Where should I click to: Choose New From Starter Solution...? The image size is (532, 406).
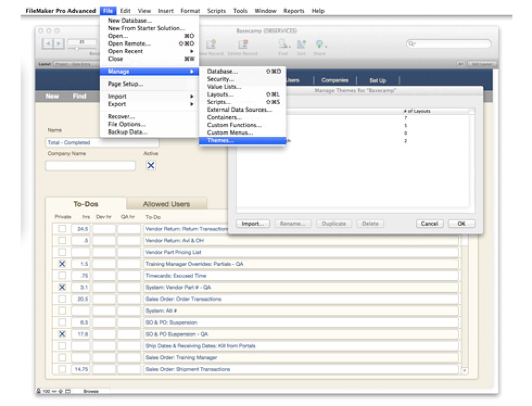(x=149, y=28)
